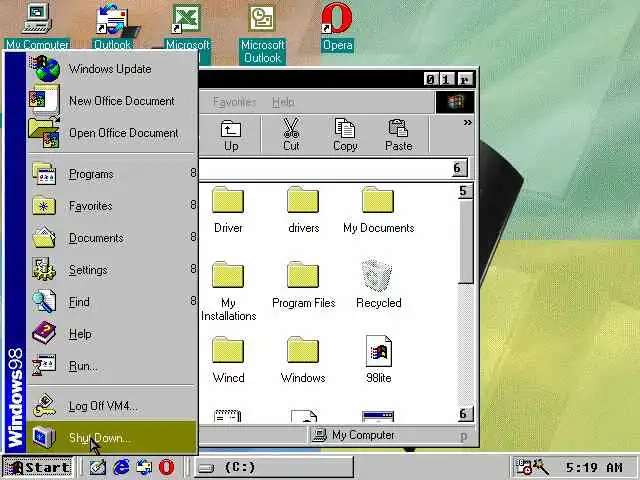640x480 pixels.
Task: Choose Open Office Document entry
Action: pos(111,133)
